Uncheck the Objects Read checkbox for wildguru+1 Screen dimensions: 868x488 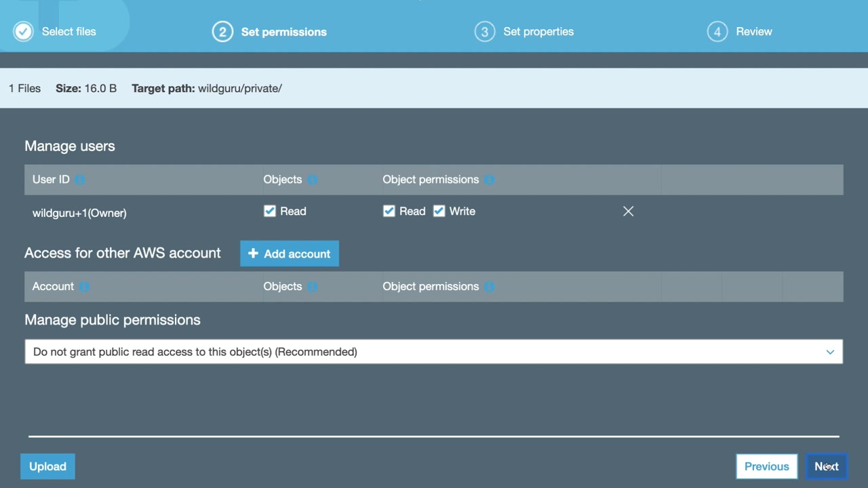(x=270, y=211)
